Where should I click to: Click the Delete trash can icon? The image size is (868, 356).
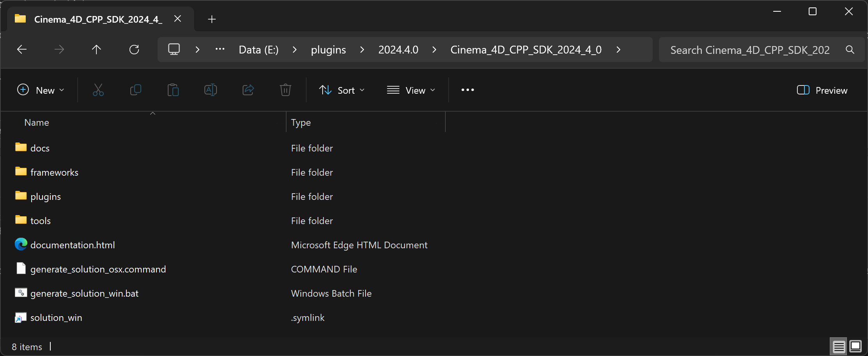click(285, 90)
